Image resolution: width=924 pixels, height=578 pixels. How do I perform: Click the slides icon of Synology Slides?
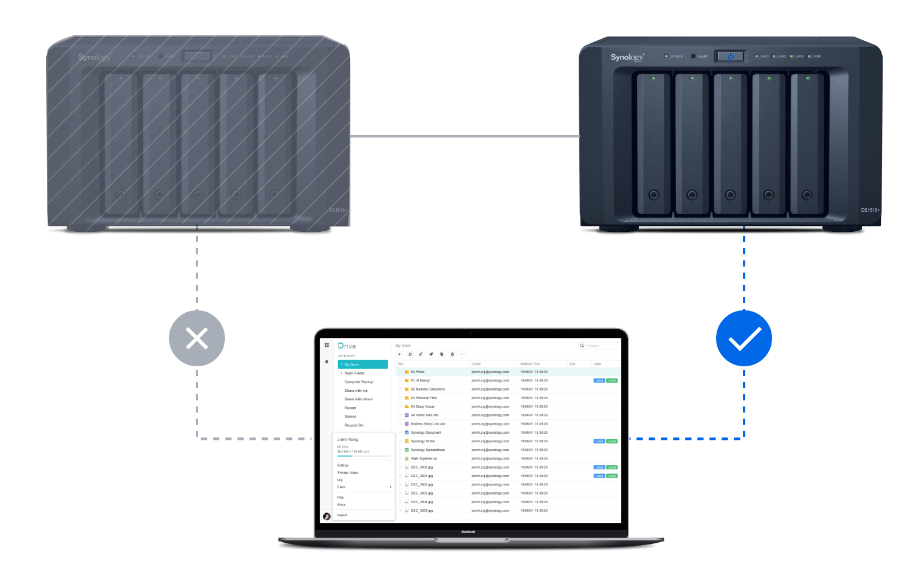pyautogui.click(x=407, y=441)
